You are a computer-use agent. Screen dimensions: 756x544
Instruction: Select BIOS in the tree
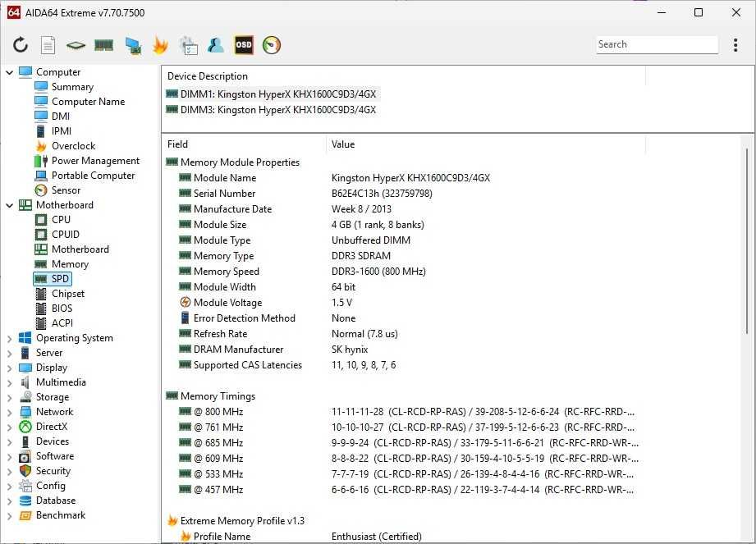tap(62, 309)
